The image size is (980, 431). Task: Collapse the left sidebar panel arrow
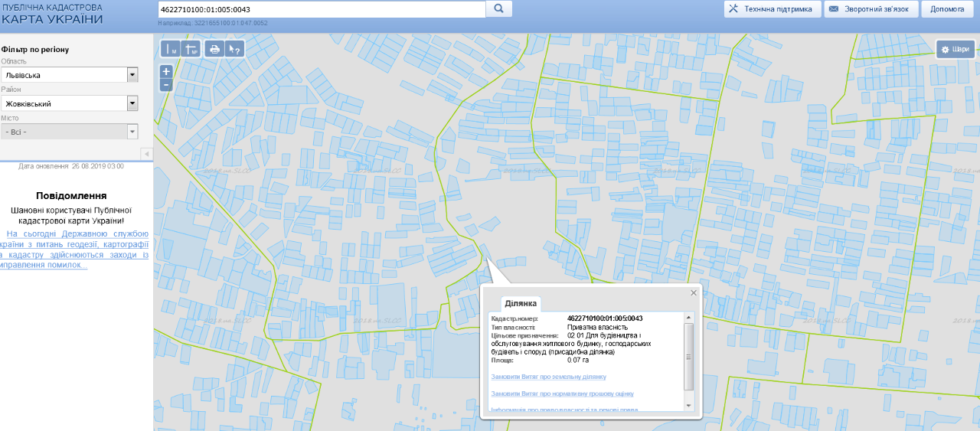(146, 154)
